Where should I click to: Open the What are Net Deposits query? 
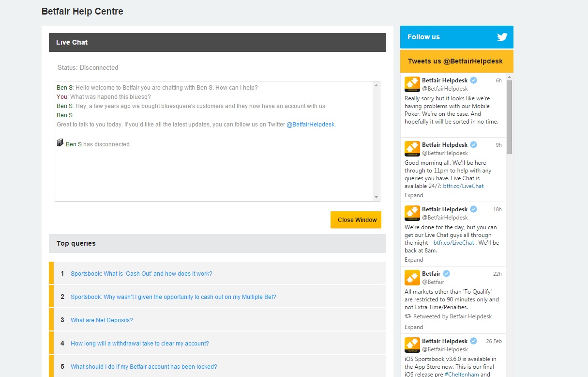(102, 320)
